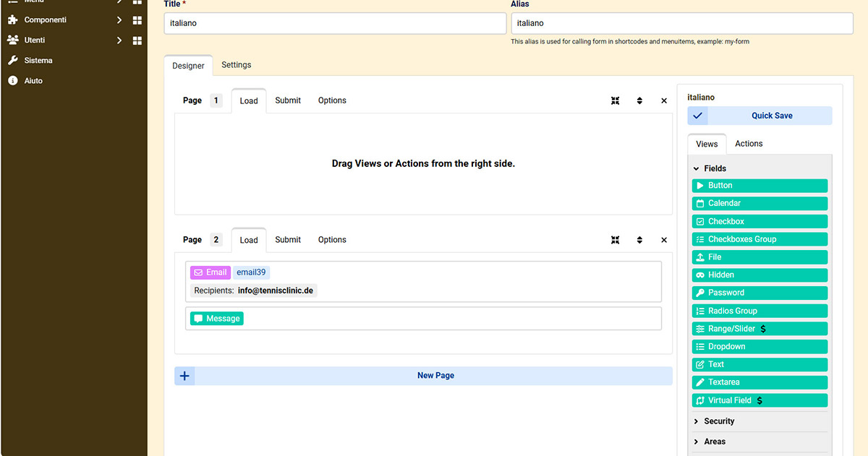The width and height of the screenshot is (868, 456).
Task: Open the Submit tab of Page 2
Action: (288, 240)
